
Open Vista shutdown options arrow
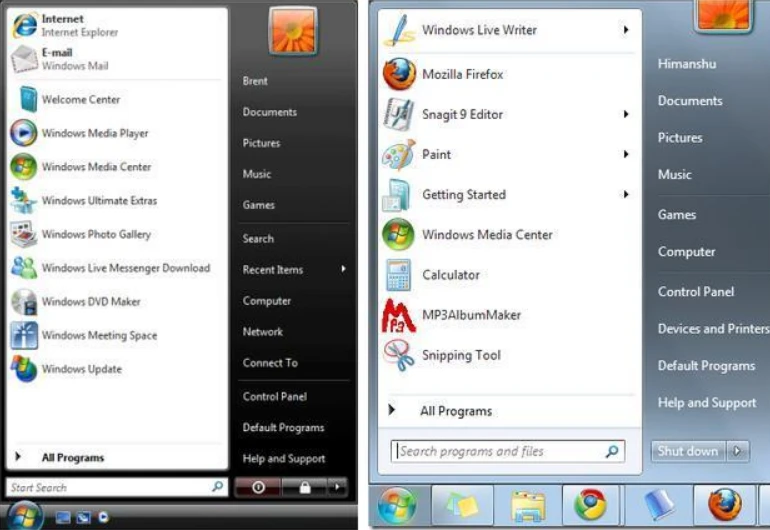[337, 487]
